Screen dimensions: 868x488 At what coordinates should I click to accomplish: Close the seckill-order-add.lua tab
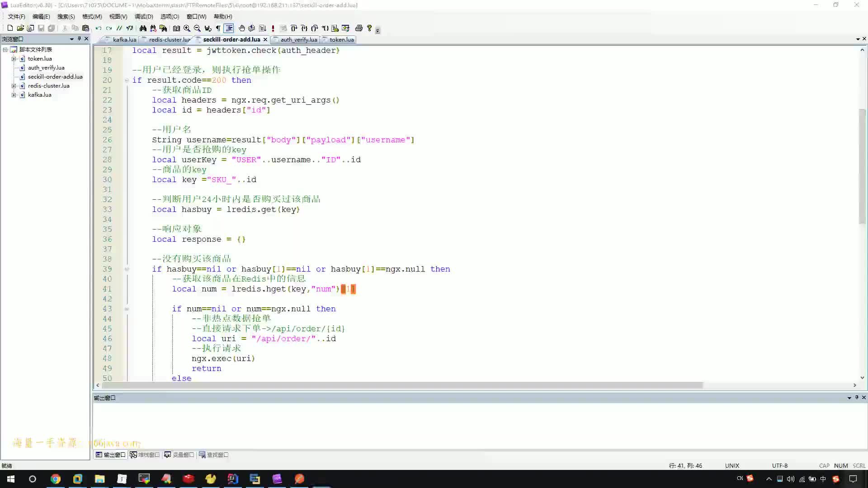[x=265, y=39]
